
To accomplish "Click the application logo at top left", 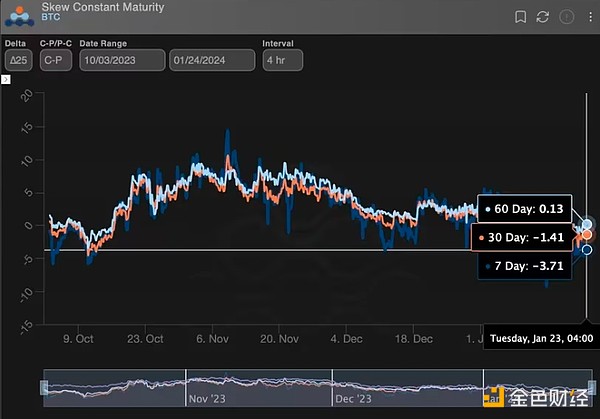I will point(20,15).
